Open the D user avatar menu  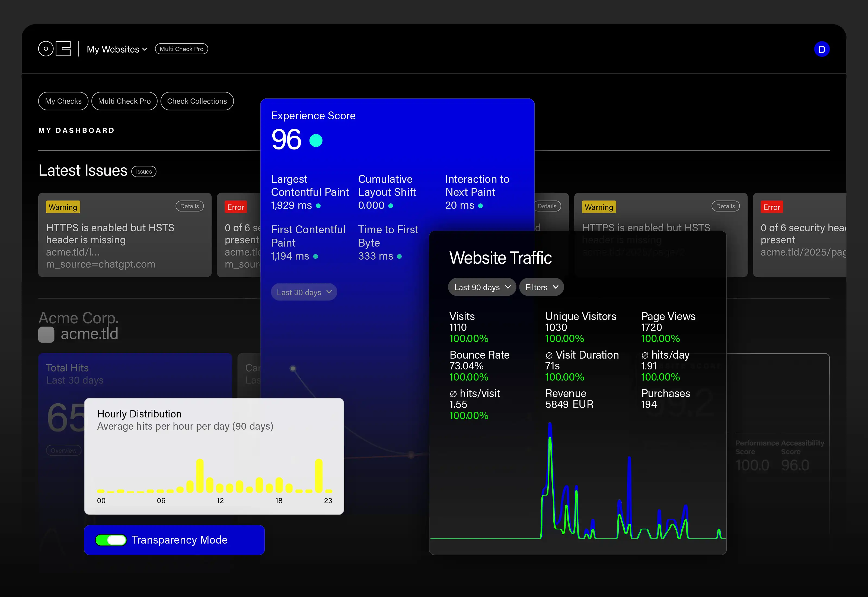pyautogui.click(x=822, y=49)
